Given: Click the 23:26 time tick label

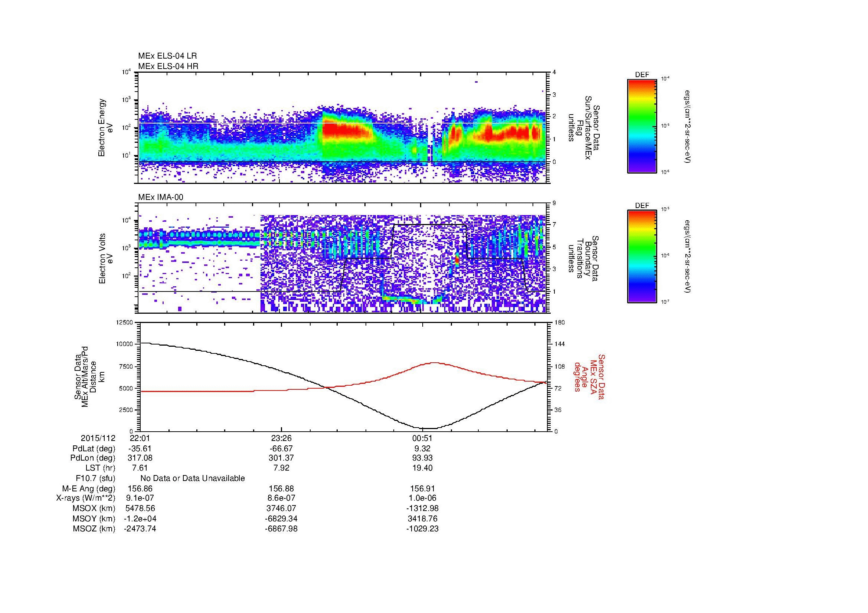Looking at the screenshot, I should click(281, 438).
